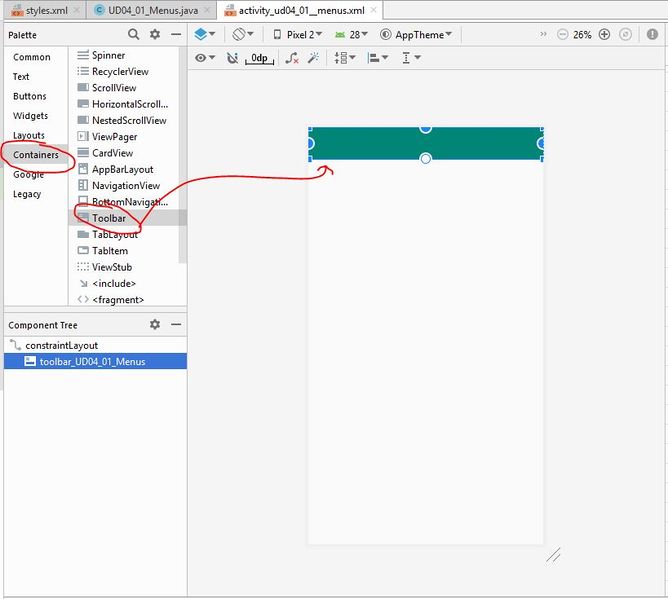Select the Legacy palette category
Screen dimensions: 668x599
click(27, 194)
